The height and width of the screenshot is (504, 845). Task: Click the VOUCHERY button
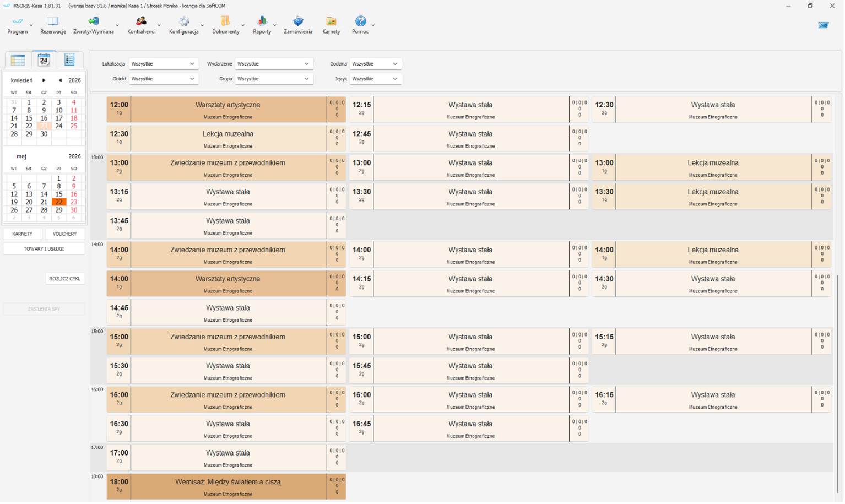click(x=65, y=234)
